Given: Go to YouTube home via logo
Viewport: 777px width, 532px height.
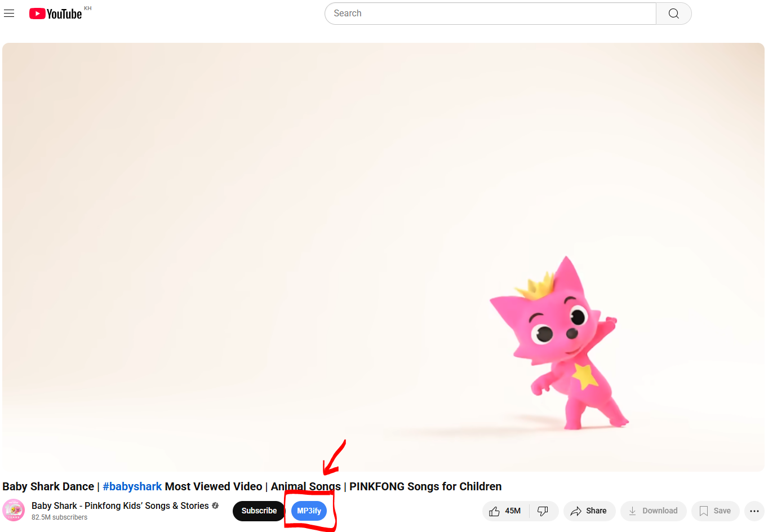Looking at the screenshot, I should (56, 14).
